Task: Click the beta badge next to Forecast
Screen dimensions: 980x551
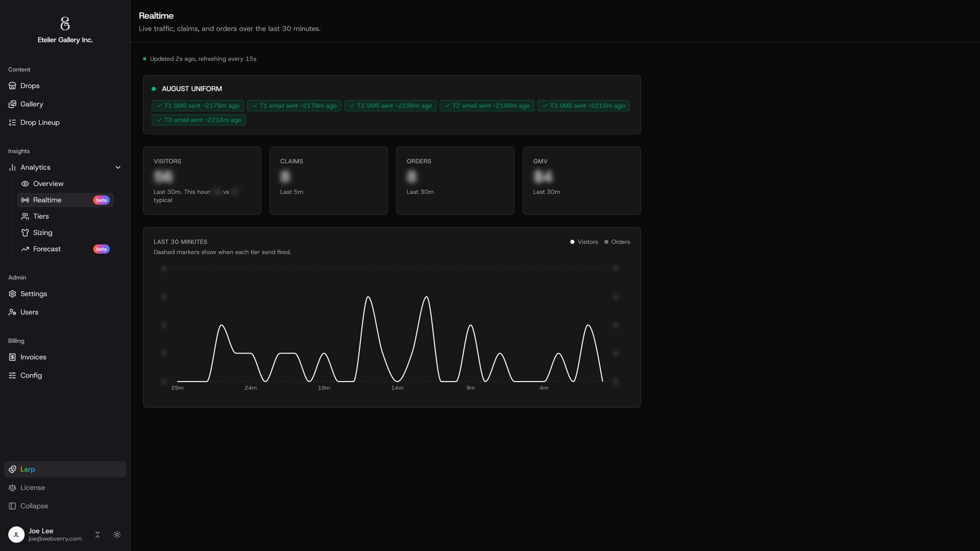Action: click(101, 249)
